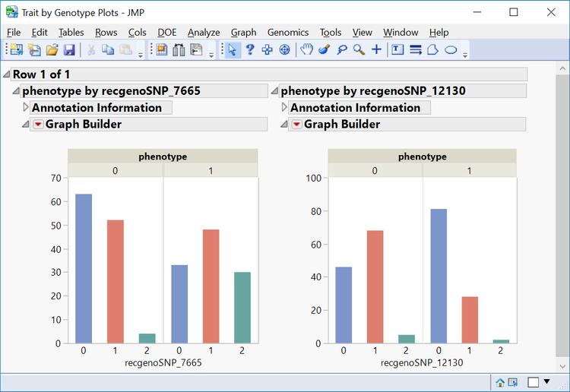This screenshot has width=570, height=392.
Task: Collapse the right Graph Builder section
Action: (x=284, y=125)
